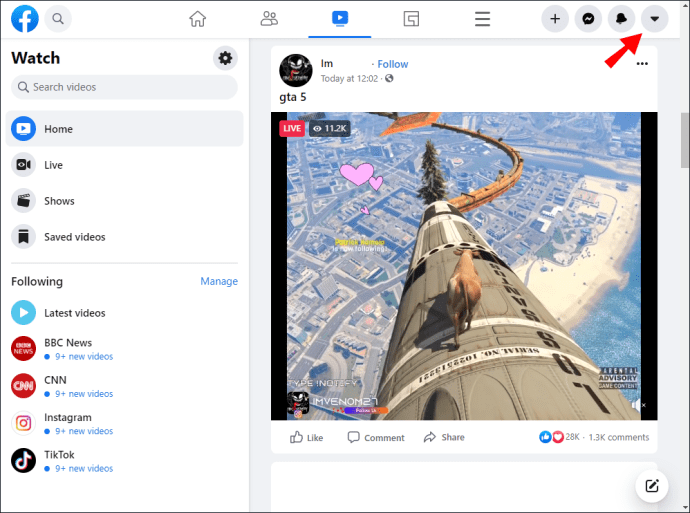Open the Facebook search magnifier
Image resolution: width=690 pixels, height=513 pixels.
tap(58, 19)
